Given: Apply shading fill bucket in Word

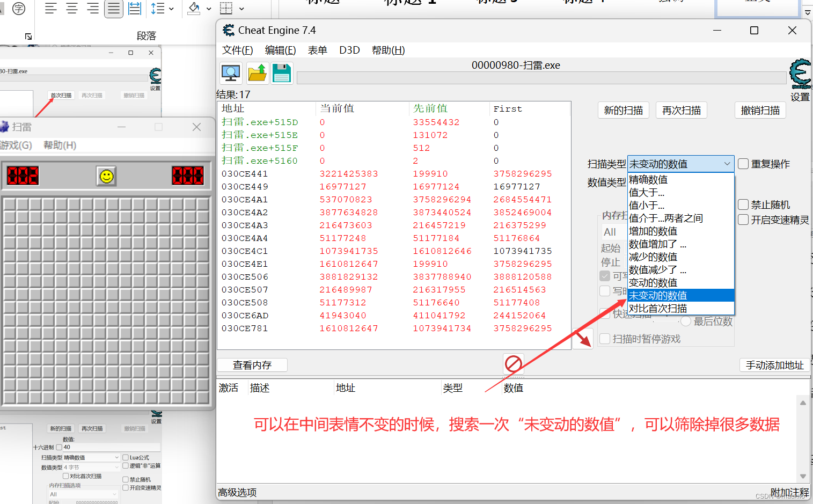Looking at the screenshot, I should point(194,9).
